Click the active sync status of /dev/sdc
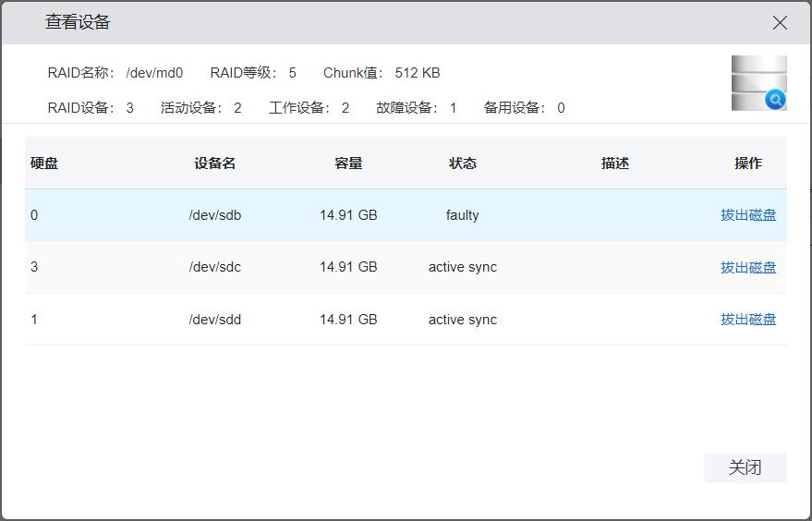Viewport: 812px width, 521px height. click(x=463, y=267)
